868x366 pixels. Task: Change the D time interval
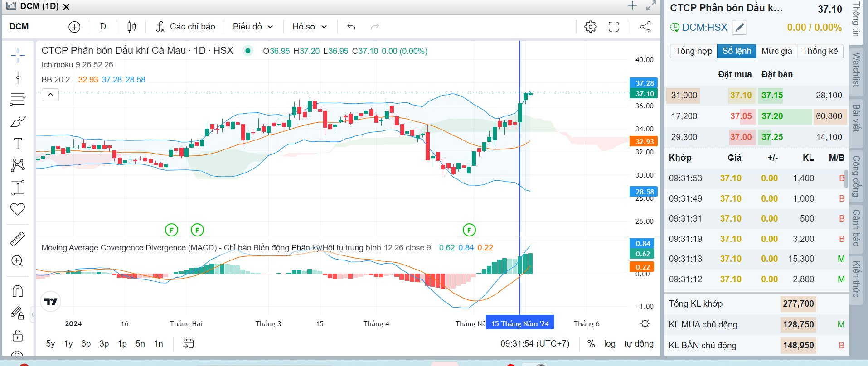click(x=103, y=27)
